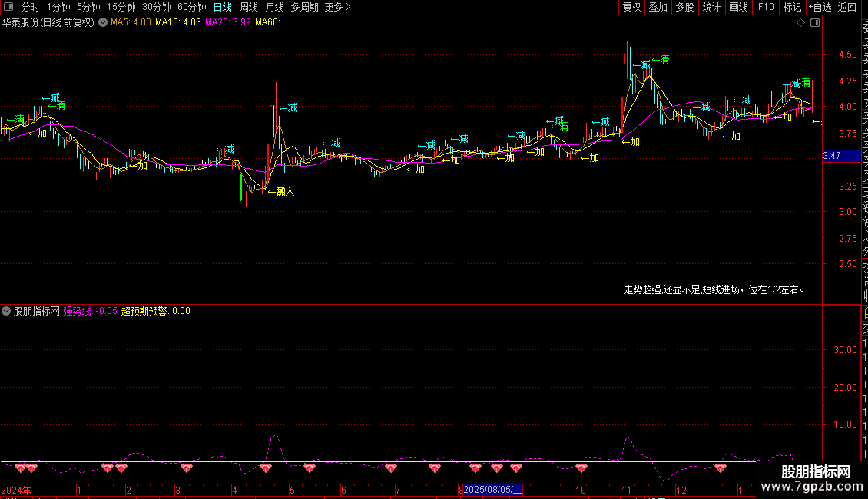The image size is (868, 499).
Task: Select the 15分钟 period tab
Action: click(121, 7)
